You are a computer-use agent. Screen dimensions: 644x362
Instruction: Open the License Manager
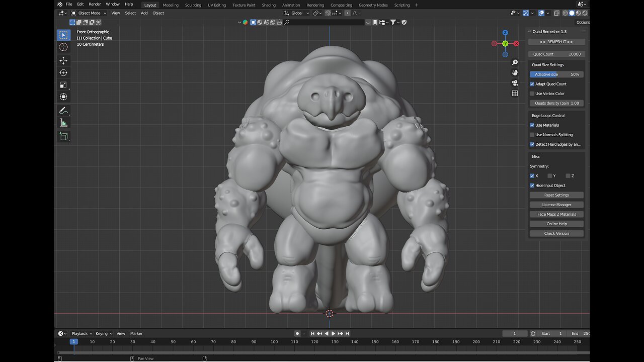pyautogui.click(x=556, y=205)
